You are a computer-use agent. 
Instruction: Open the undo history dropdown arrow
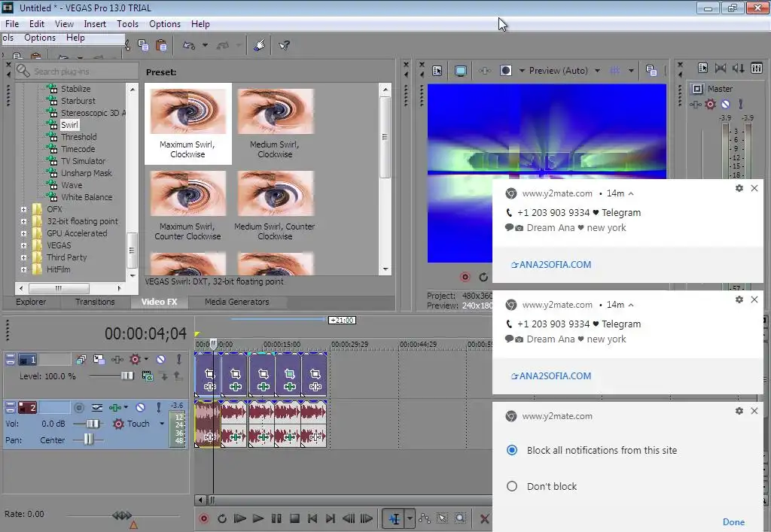pos(205,45)
